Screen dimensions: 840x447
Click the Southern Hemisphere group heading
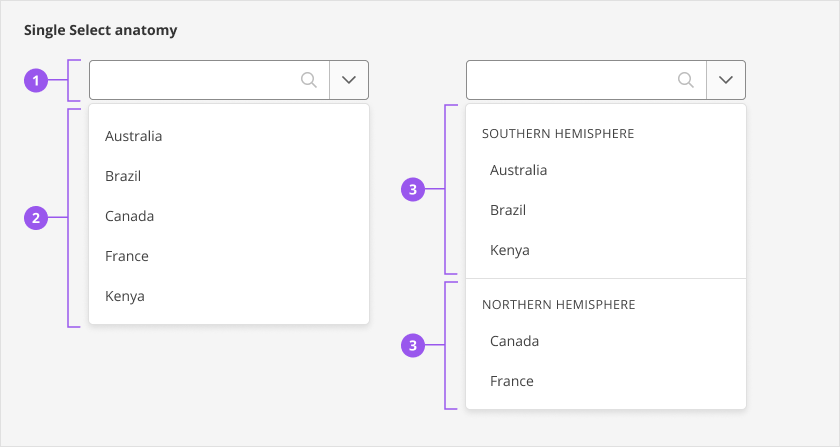click(x=558, y=133)
